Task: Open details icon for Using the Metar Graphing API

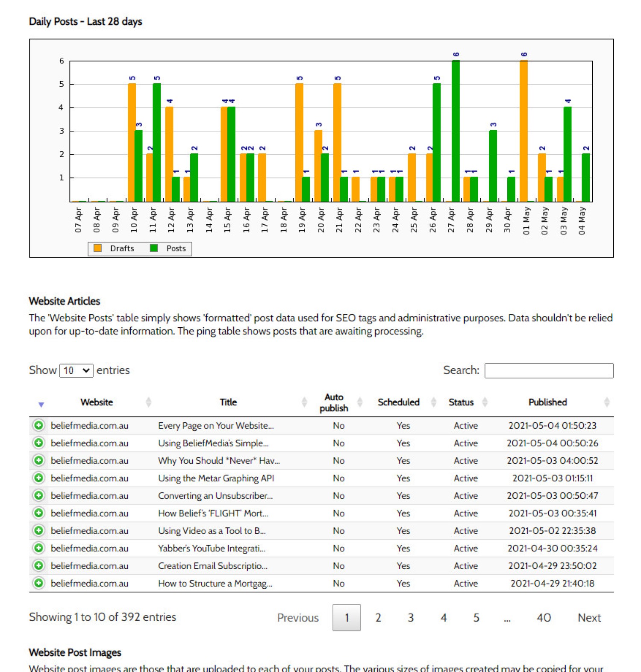Action: 39,478
